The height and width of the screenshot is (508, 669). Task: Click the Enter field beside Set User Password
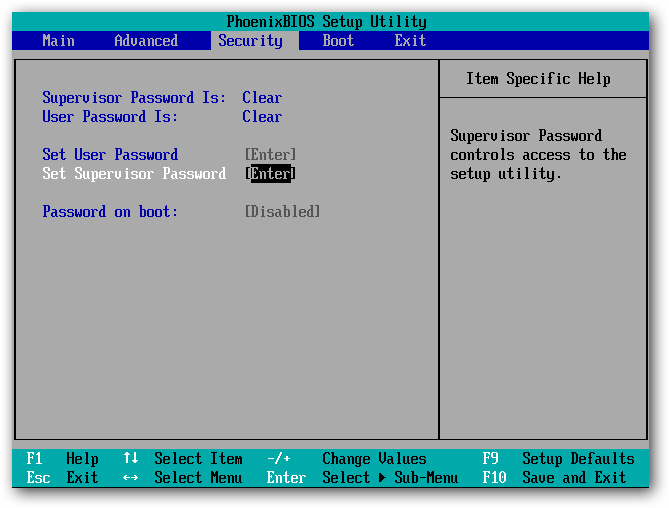pos(271,154)
